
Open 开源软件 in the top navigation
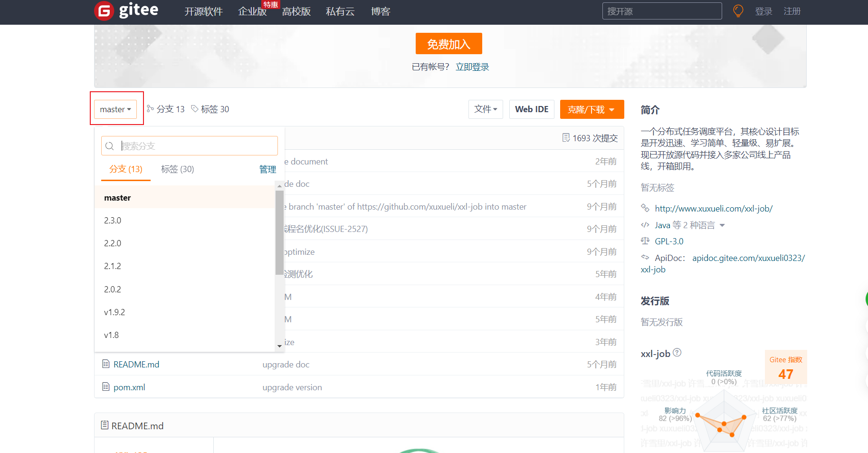(x=204, y=11)
